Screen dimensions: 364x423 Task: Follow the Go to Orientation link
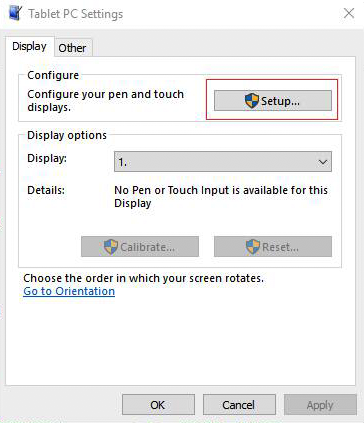[69, 291]
